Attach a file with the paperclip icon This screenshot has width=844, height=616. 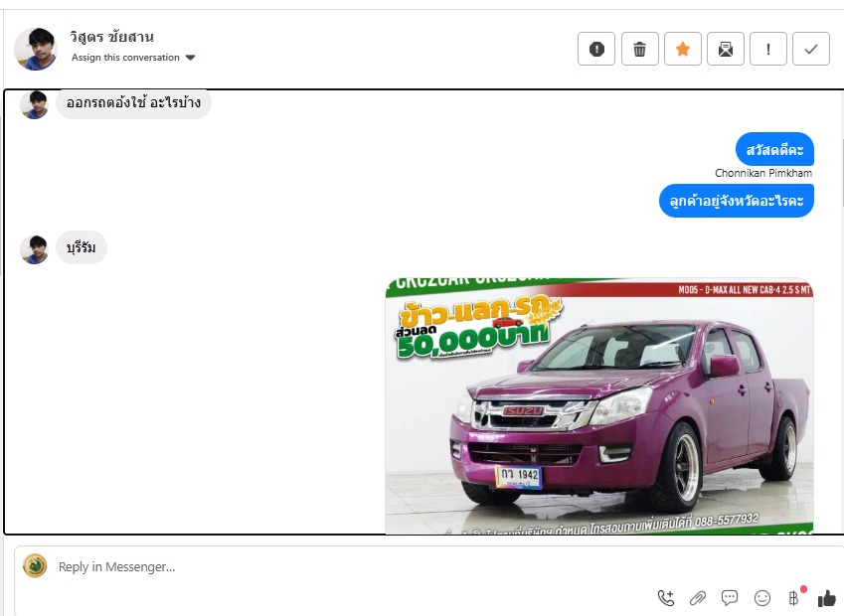click(x=698, y=598)
